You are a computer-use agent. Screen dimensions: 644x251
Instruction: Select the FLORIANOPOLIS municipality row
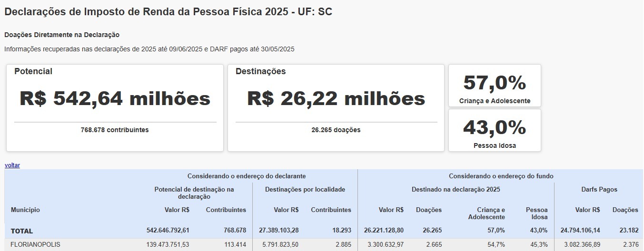point(36,244)
